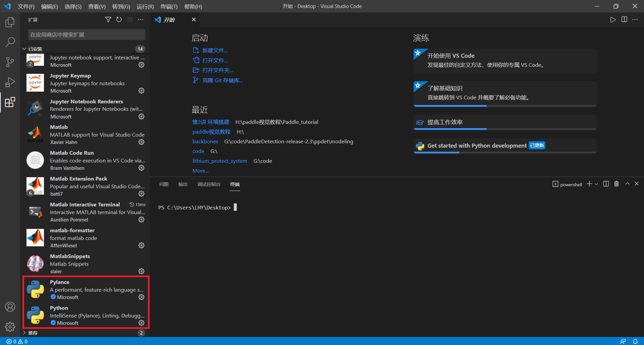Open the Search view in activity bar
Screen dimensions: 644x345
point(10,42)
